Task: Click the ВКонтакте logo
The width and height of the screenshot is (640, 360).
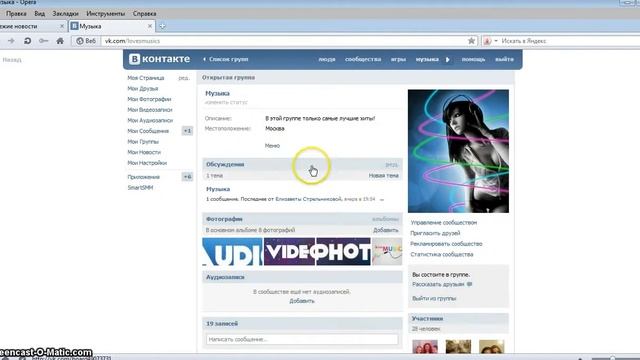Action: [160, 59]
